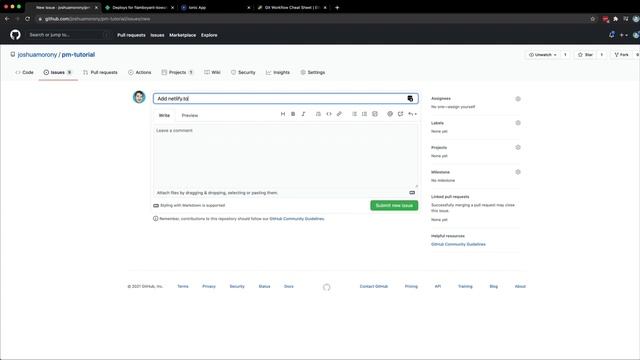Screen dimensions: 640x360
Task: Fork the pm-tutorial repository
Action: click(x=621, y=55)
